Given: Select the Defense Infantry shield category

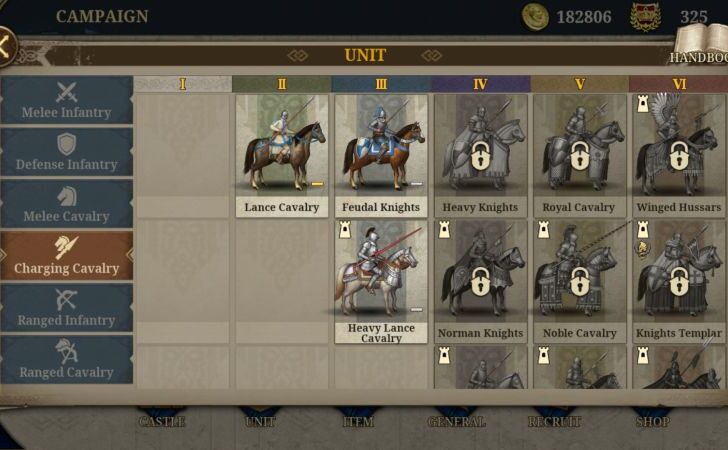Looking at the screenshot, I should [x=66, y=152].
